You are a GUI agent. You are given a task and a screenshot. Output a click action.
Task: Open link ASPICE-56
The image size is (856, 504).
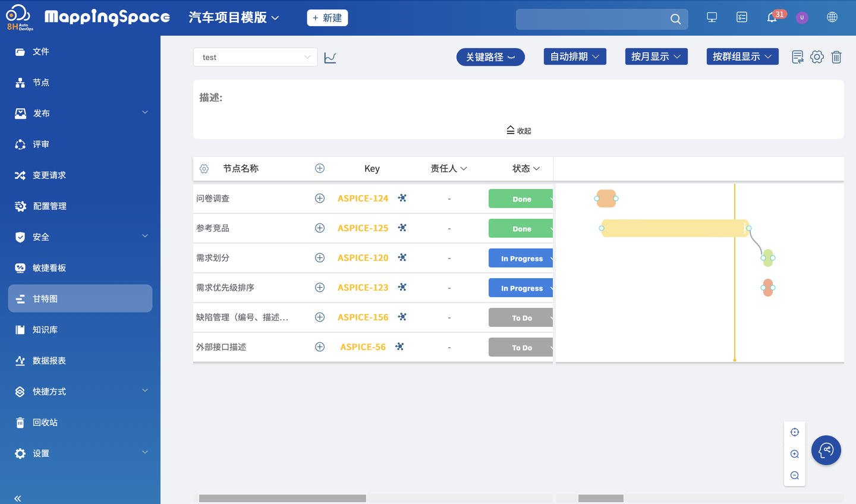tap(363, 347)
